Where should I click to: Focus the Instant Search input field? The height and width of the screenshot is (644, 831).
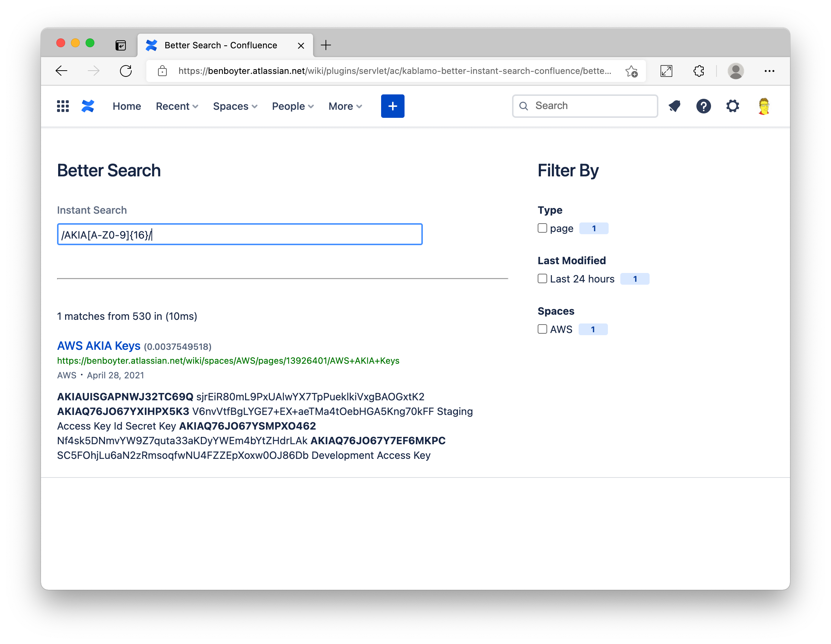click(x=240, y=235)
